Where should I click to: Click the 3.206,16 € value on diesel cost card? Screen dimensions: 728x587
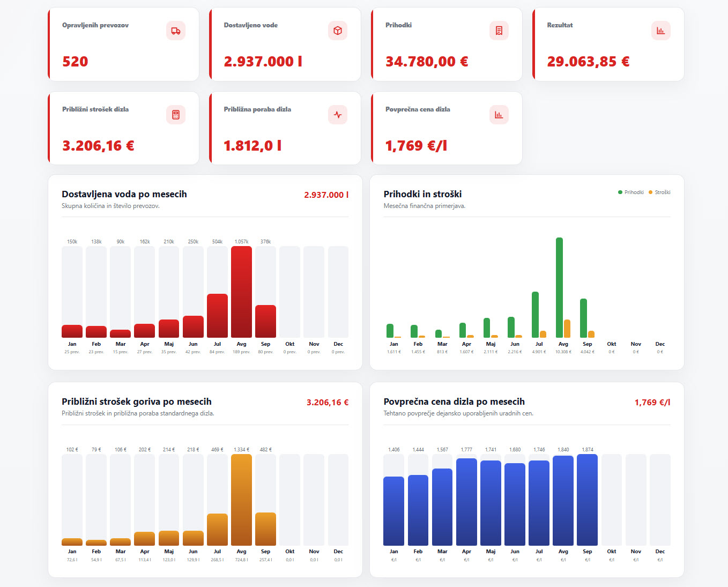(x=98, y=146)
